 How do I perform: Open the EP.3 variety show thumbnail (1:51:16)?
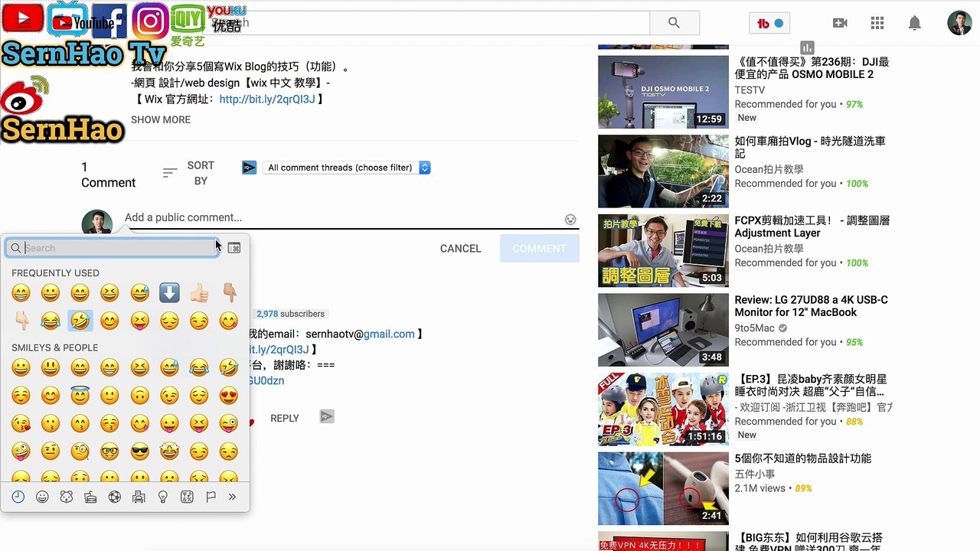click(663, 409)
